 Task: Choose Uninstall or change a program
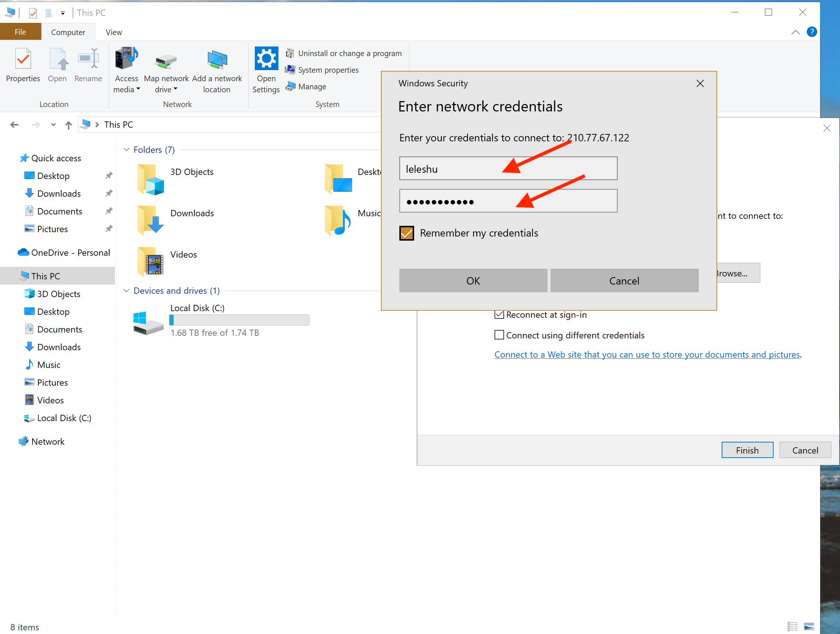(x=344, y=53)
